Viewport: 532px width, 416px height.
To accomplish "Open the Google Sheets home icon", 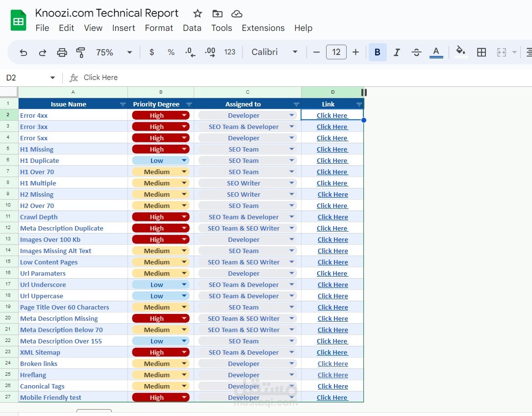I will (18, 21).
